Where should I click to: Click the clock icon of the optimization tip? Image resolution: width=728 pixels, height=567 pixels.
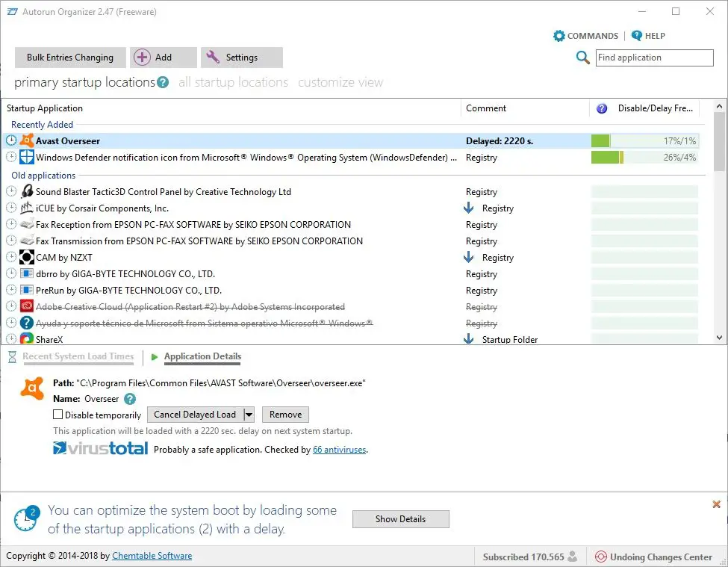pyautogui.click(x=25, y=518)
